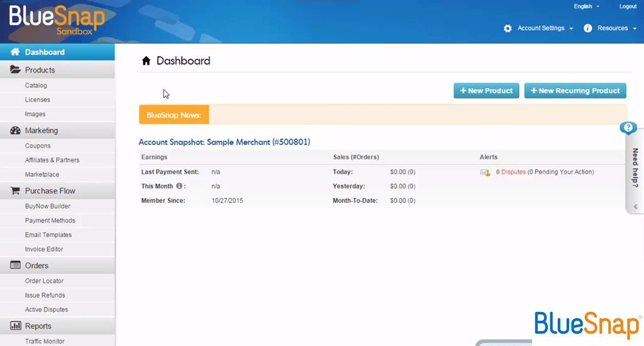Screen dimensions: 644x346
Task: Open the Resources dropdown menu
Action: 610,28
